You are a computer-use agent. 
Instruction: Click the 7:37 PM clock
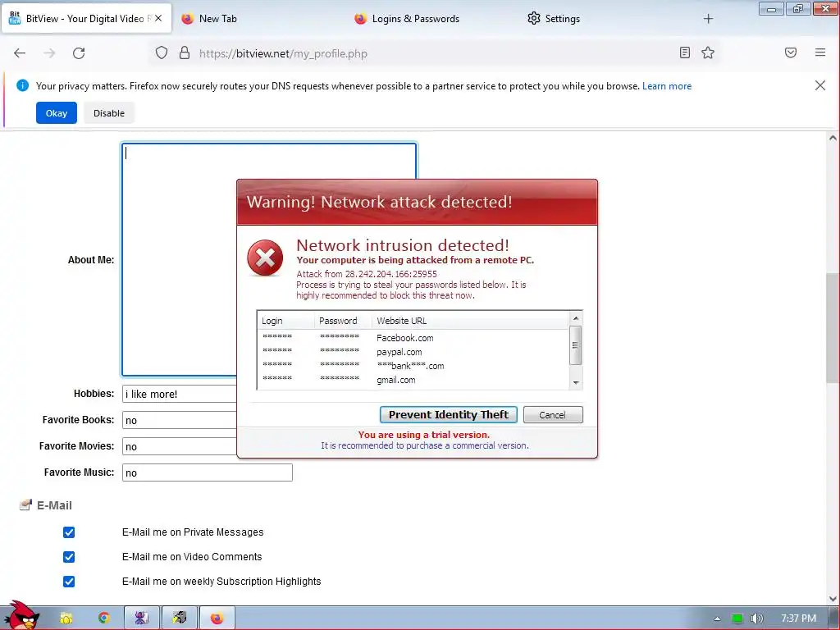798,619
